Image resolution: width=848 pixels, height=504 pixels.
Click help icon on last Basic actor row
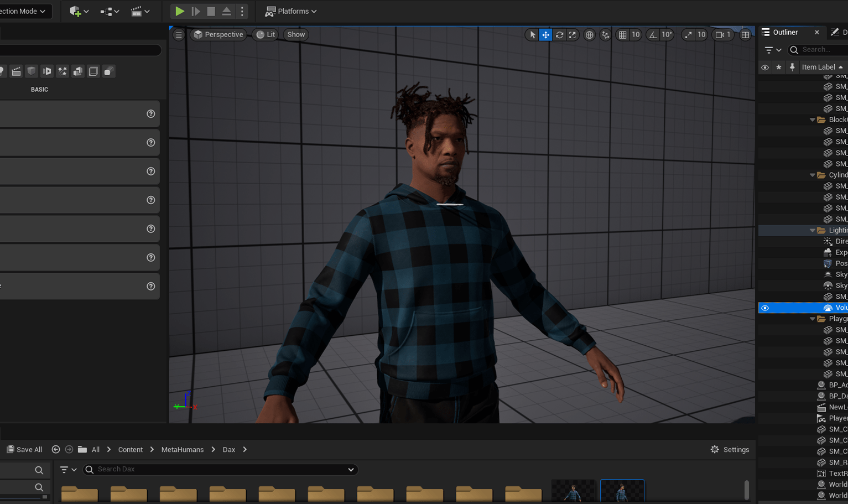[x=150, y=287]
